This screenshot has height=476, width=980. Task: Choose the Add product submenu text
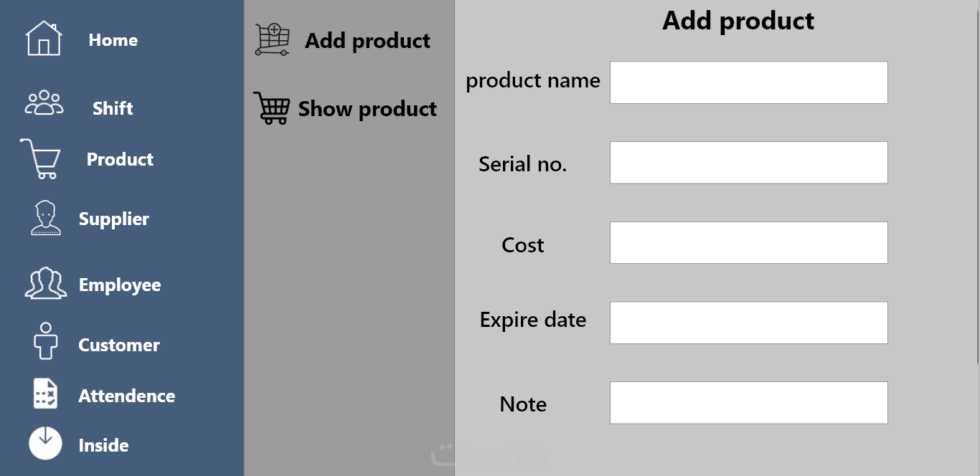367,41
